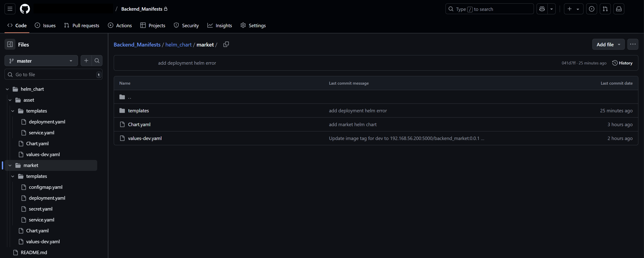Open the Copilot chat icon
644x258 pixels.
pyautogui.click(x=542, y=9)
